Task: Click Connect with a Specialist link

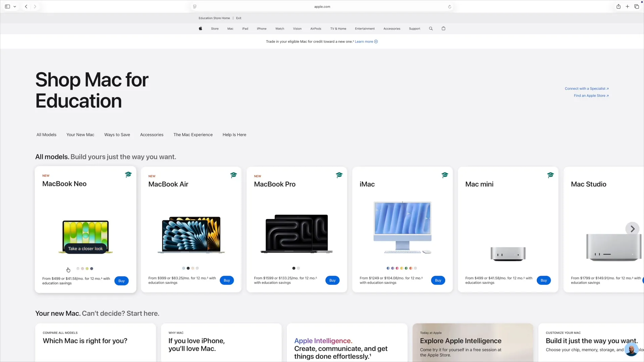Action: 587,89
